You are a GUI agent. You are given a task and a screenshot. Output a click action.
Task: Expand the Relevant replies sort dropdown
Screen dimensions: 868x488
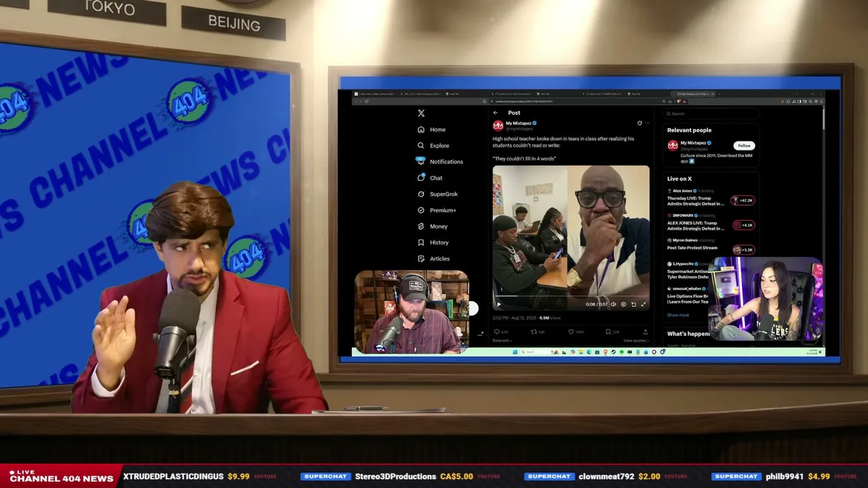click(x=502, y=340)
